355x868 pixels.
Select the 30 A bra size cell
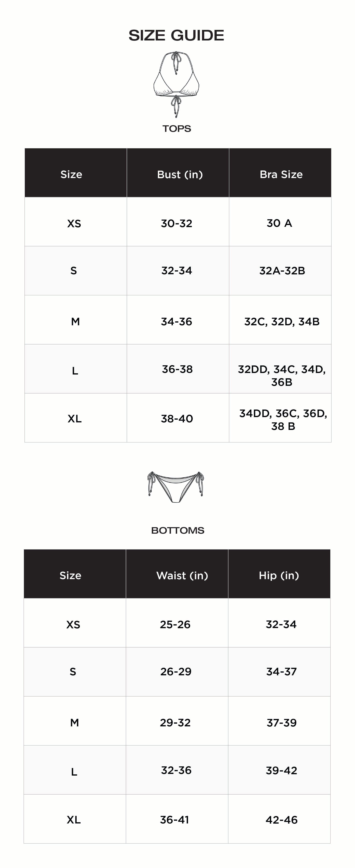click(279, 223)
